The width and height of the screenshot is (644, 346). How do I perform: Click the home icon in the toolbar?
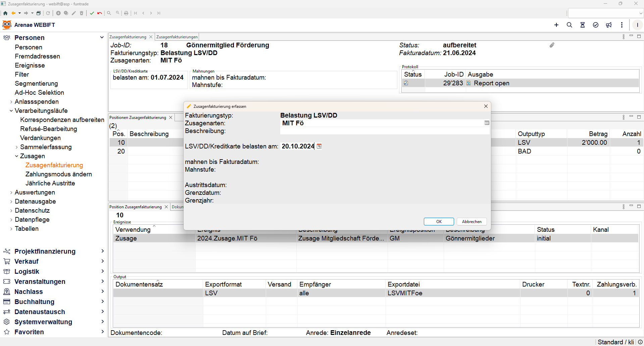click(x=5, y=13)
